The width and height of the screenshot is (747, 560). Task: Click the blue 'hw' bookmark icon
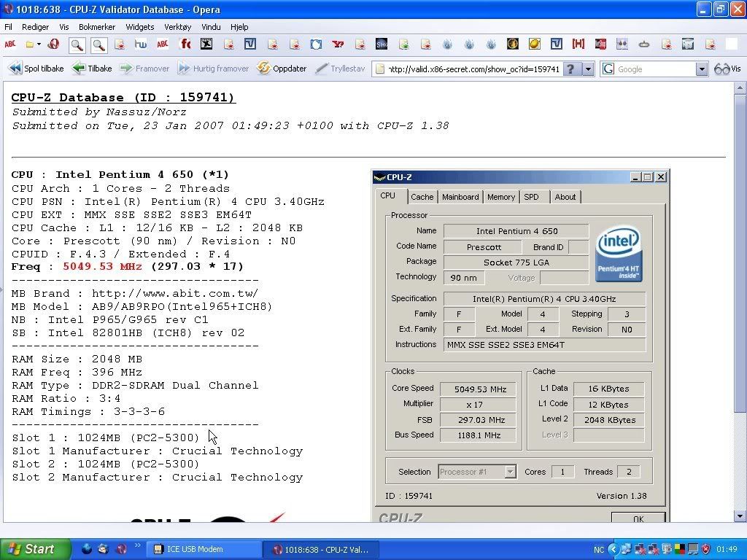pyautogui.click(x=141, y=44)
